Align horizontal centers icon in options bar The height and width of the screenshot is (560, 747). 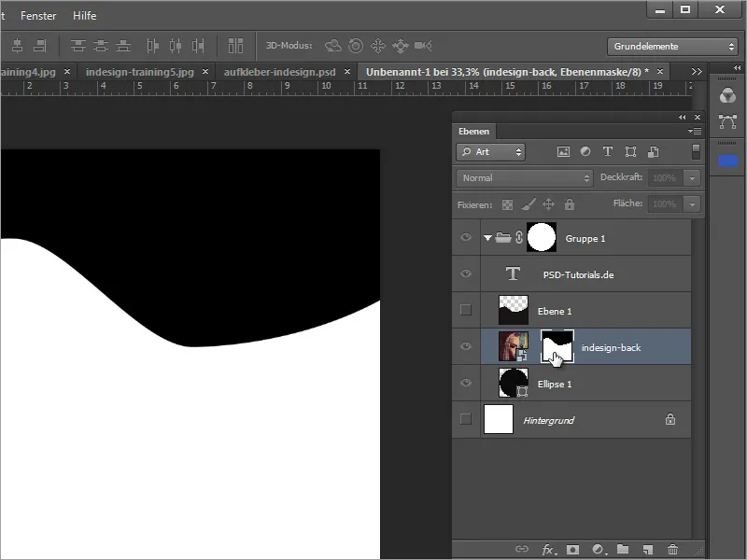[x=17, y=46]
